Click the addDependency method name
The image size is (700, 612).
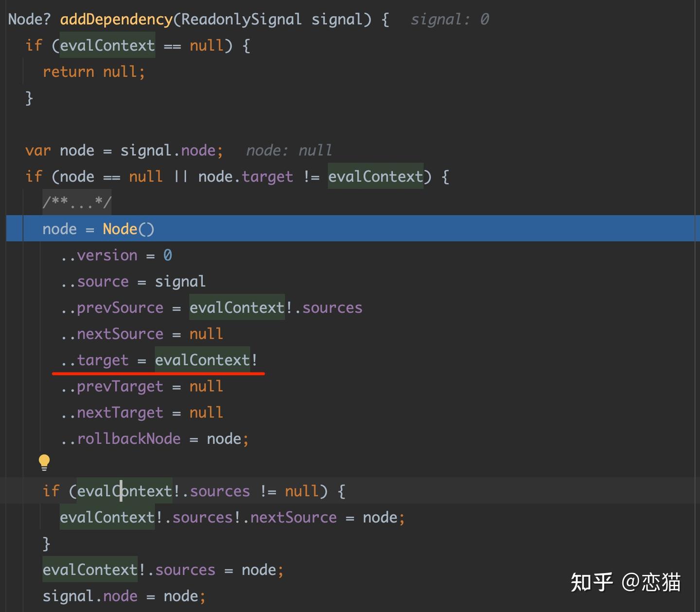coord(116,19)
